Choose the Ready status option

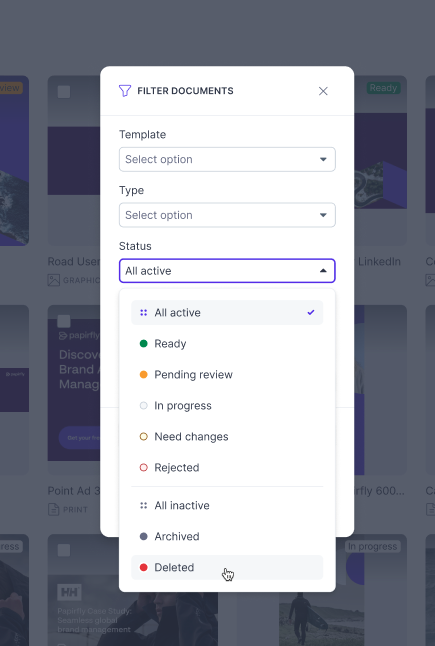(227, 344)
